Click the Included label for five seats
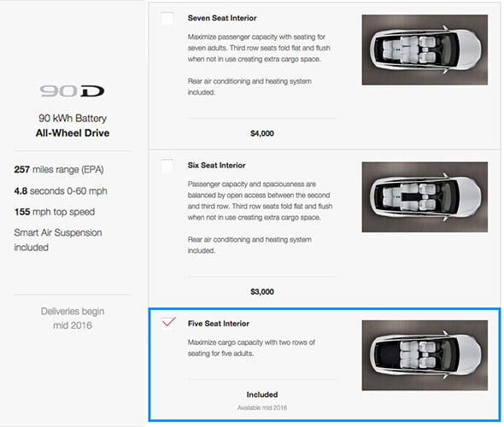This screenshot has width=504, height=427. [262, 395]
